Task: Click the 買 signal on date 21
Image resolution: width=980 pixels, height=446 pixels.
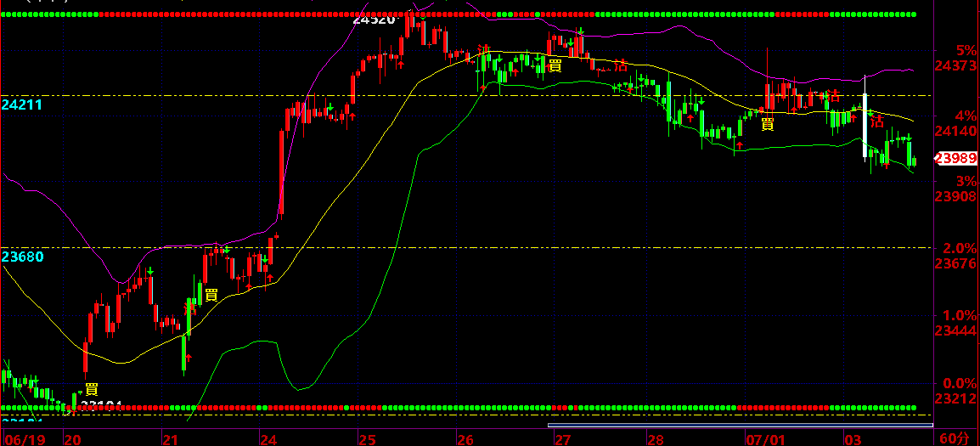Action: click(x=211, y=296)
